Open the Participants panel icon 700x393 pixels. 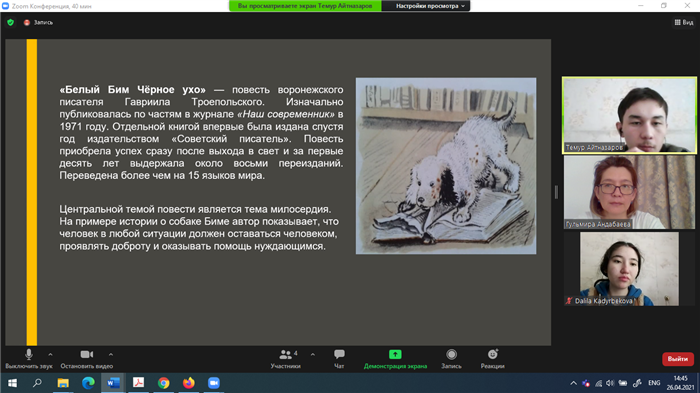tap(285, 355)
